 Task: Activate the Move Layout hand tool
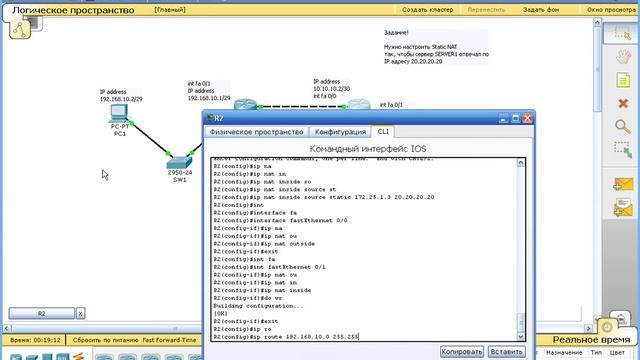click(x=623, y=56)
